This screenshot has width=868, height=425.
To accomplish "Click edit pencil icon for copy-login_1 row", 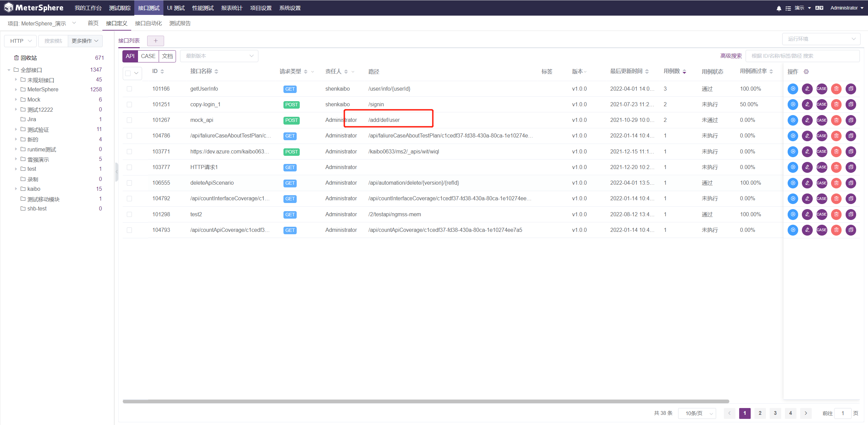I will [807, 105].
